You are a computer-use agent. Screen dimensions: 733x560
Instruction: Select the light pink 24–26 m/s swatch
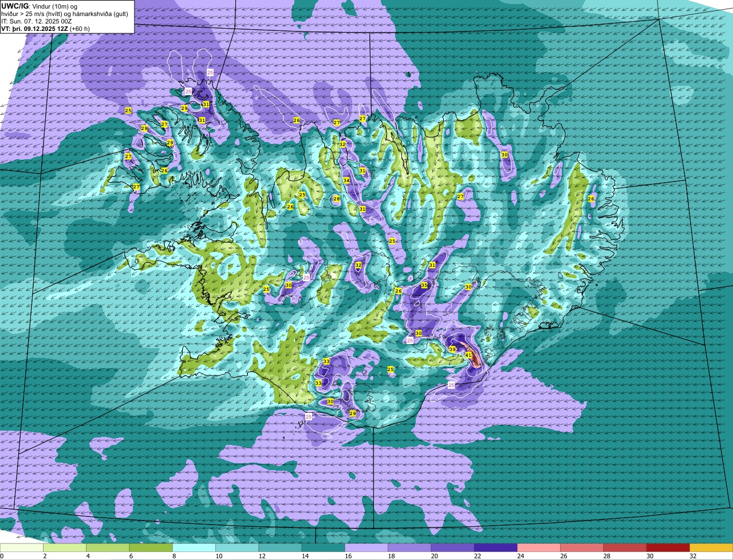click(539, 547)
